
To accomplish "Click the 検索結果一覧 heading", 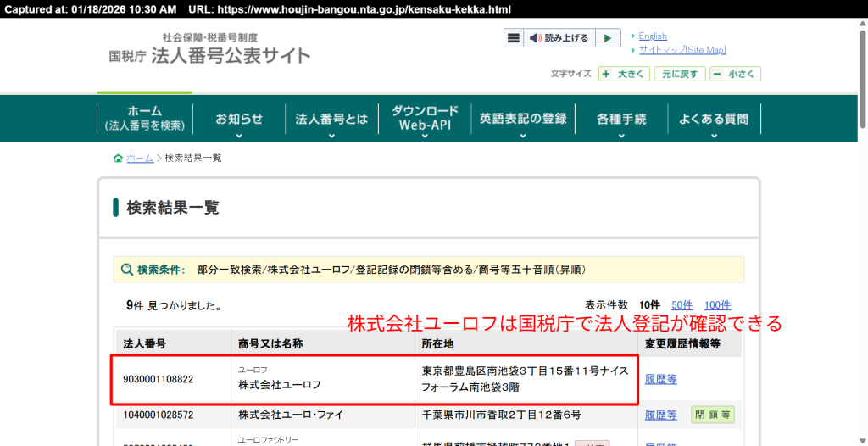I will (x=173, y=208).
